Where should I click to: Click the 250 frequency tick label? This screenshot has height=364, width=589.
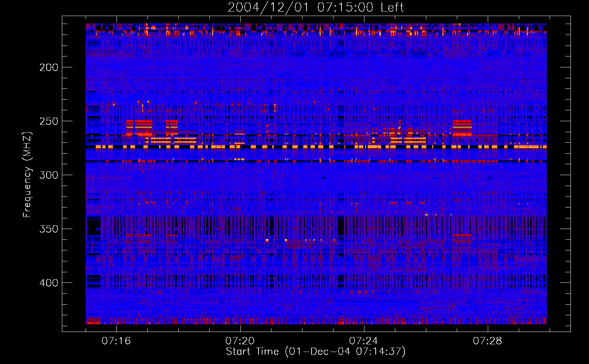(49, 121)
